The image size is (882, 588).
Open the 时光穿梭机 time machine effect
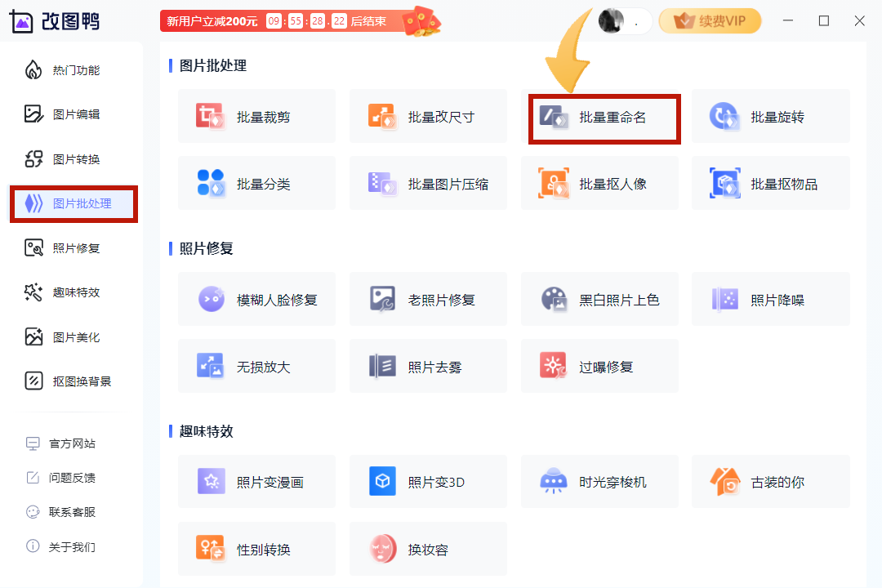click(x=599, y=482)
